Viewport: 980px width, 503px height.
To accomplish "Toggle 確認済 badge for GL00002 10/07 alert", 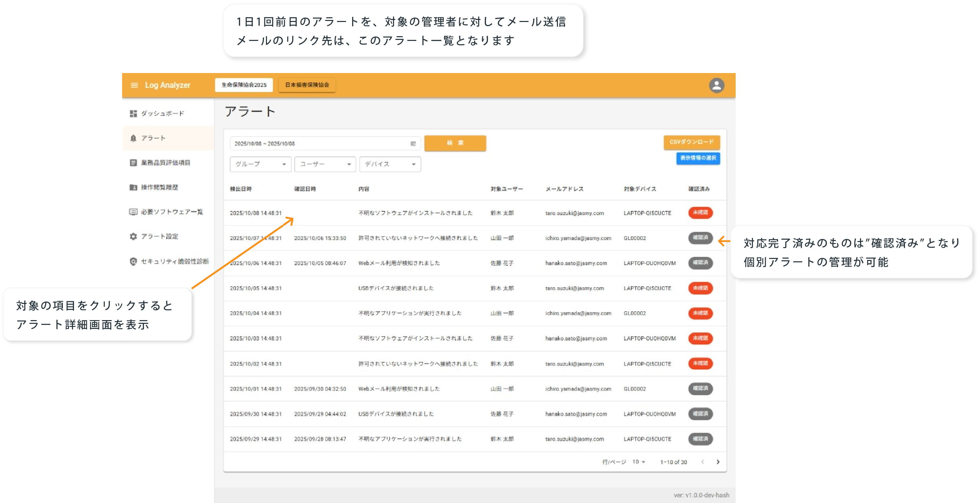I will [700, 238].
